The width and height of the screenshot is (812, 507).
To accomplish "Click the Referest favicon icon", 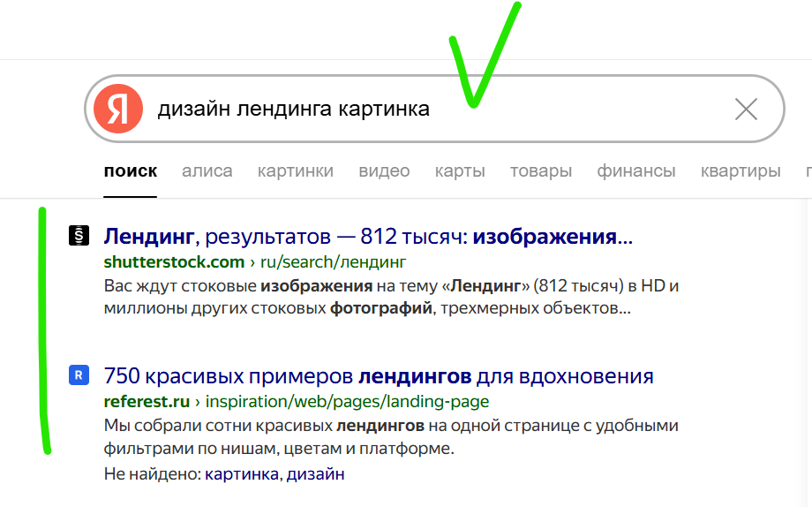I will (79, 375).
